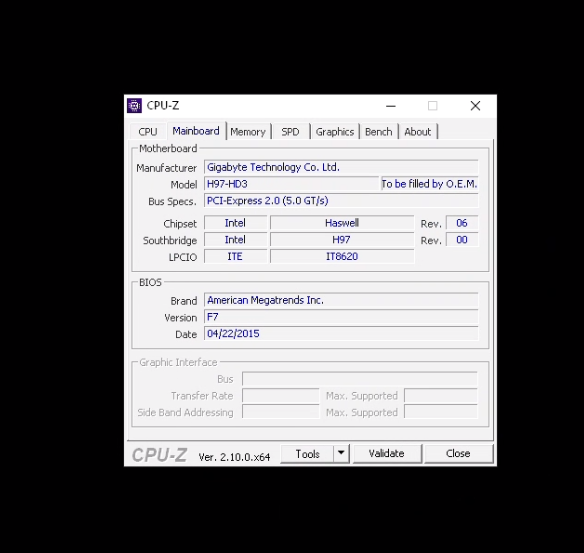Viewport: 584px width, 553px height.
Task: Open the CPU tab
Action: tap(148, 132)
